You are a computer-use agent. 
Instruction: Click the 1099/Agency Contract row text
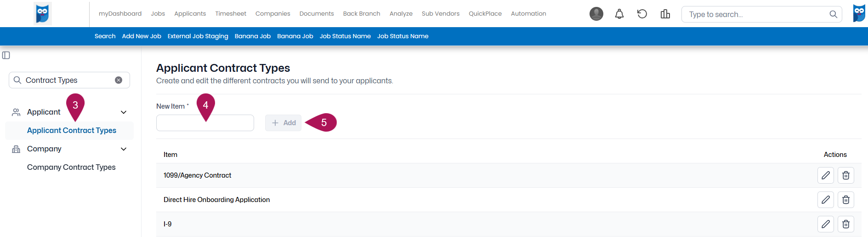pos(197,175)
